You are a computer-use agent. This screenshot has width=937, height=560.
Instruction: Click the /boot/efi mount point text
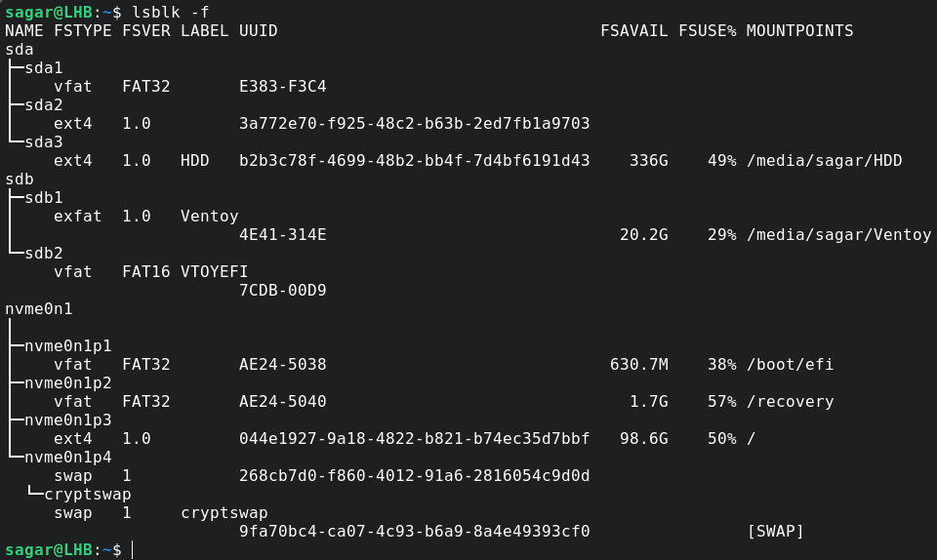(790, 365)
